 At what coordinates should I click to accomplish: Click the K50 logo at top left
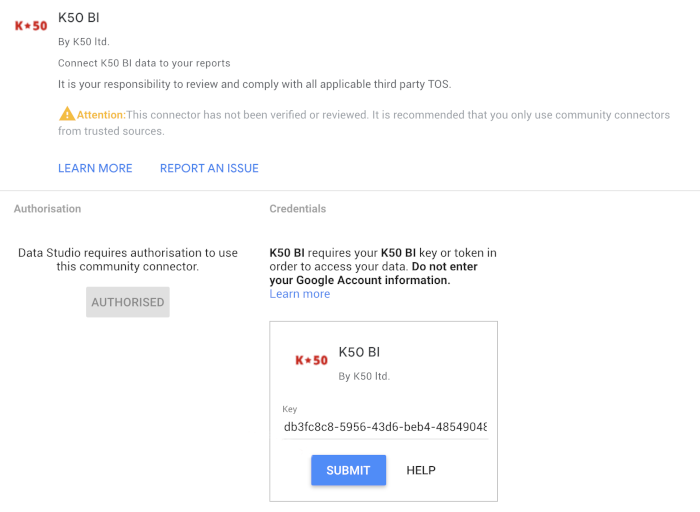[31, 26]
